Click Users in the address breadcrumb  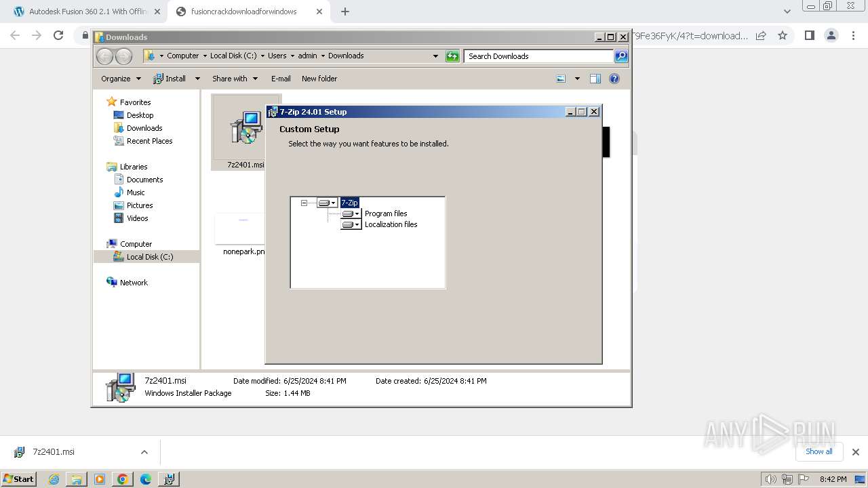[x=277, y=56]
